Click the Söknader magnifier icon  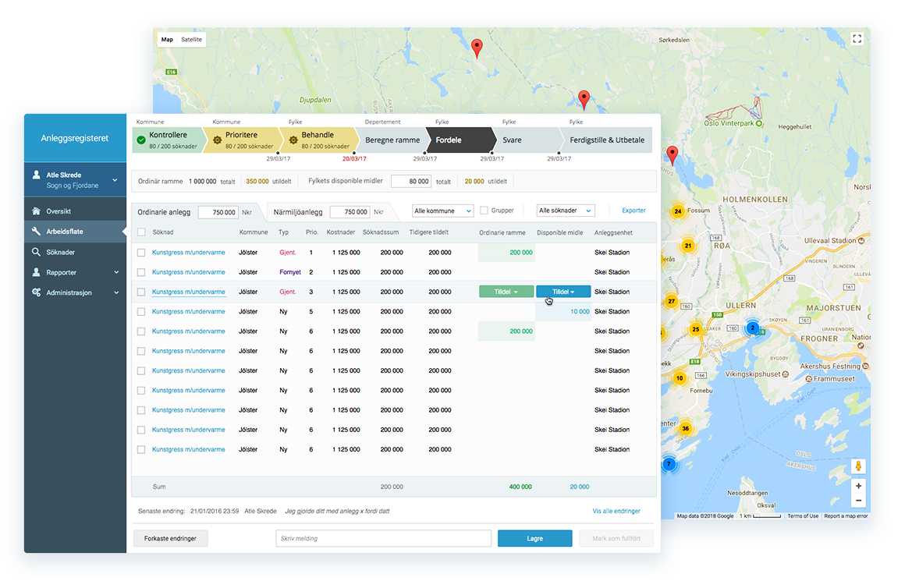[x=37, y=252]
